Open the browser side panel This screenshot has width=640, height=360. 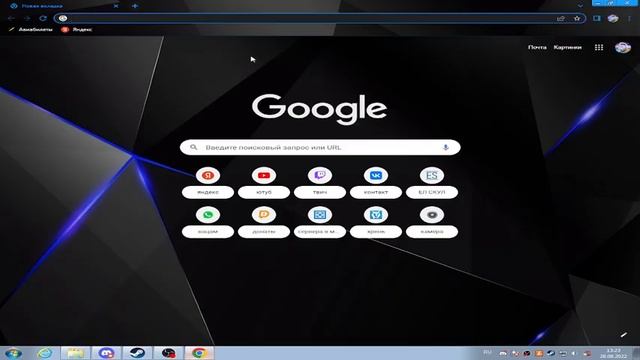coord(597,18)
